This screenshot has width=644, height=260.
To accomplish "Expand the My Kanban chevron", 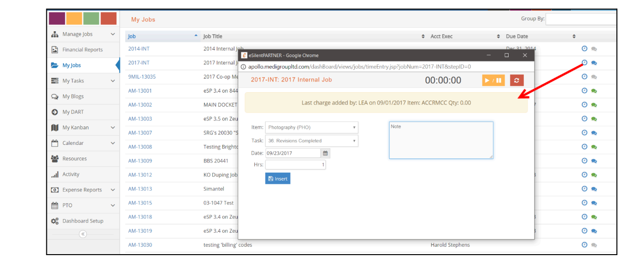I will (113, 128).
